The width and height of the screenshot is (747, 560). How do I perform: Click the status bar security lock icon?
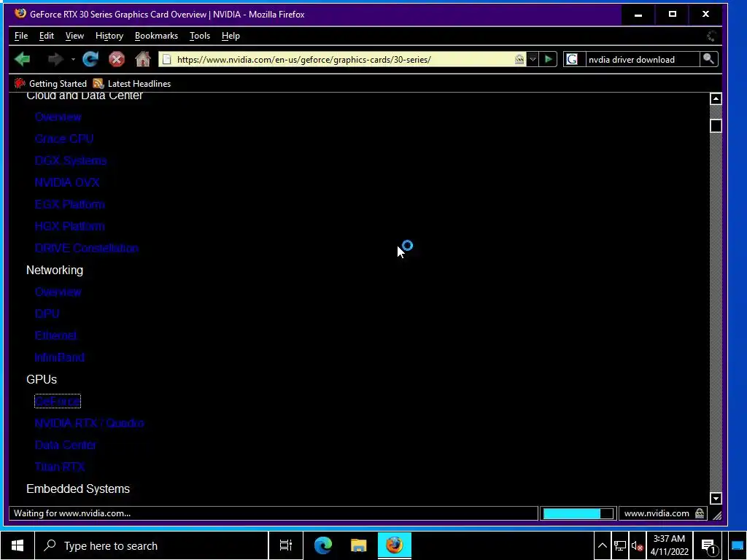[700, 513]
